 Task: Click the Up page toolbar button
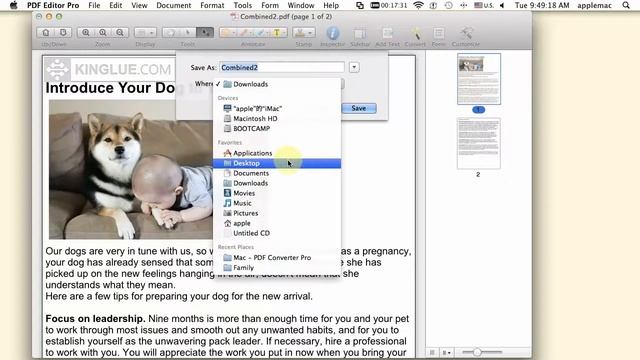tap(46, 33)
